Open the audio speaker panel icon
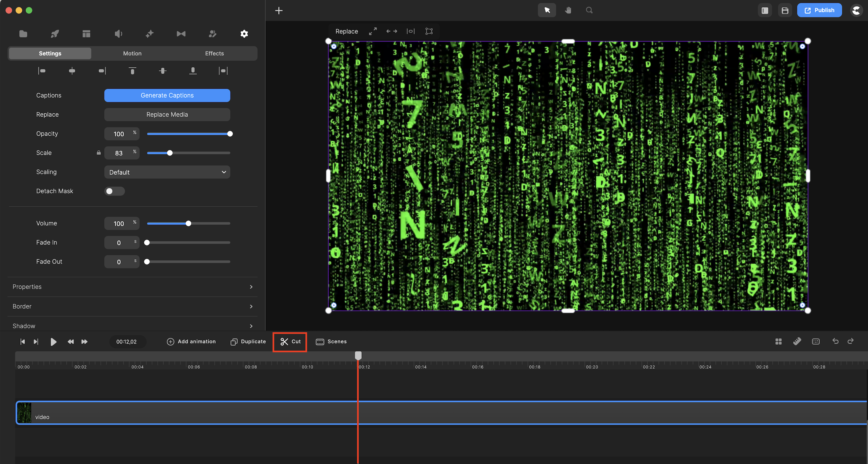 118,34
